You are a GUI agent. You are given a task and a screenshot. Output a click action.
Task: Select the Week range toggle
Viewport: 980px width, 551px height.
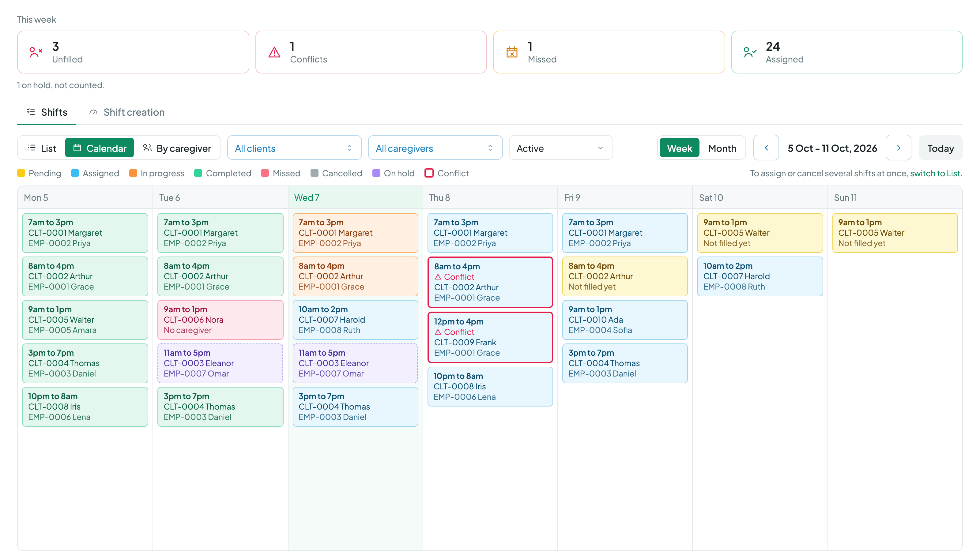click(x=680, y=148)
